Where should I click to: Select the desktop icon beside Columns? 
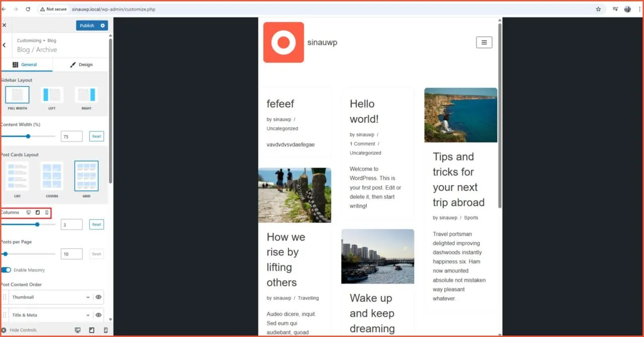pyautogui.click(x=29, y=212)
